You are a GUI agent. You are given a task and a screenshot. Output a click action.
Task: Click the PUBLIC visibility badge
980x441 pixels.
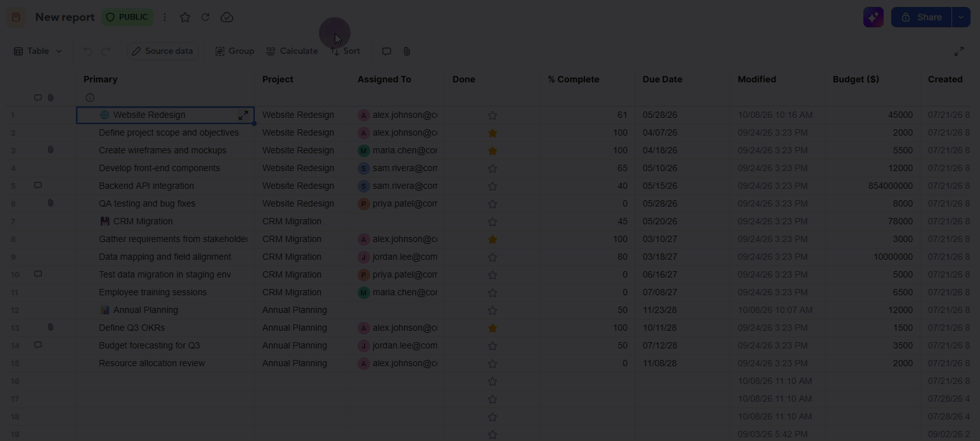coord(127,17)
